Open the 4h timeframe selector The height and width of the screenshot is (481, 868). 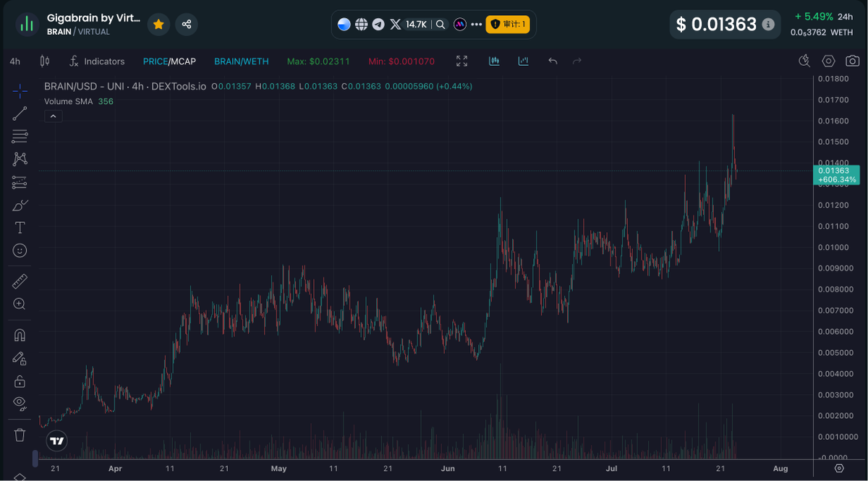point(14,61)
